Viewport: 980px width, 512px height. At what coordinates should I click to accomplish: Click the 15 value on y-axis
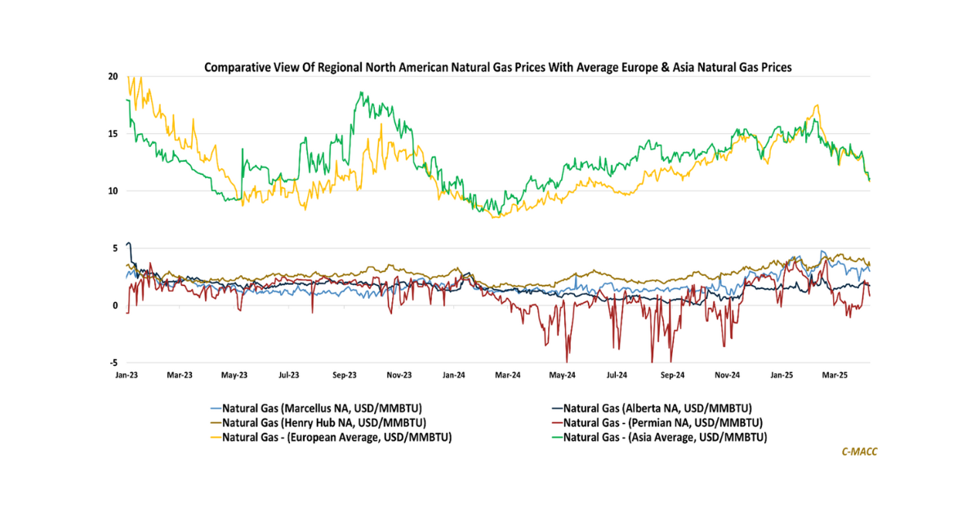pyautogui.click(x=113, y=134)
